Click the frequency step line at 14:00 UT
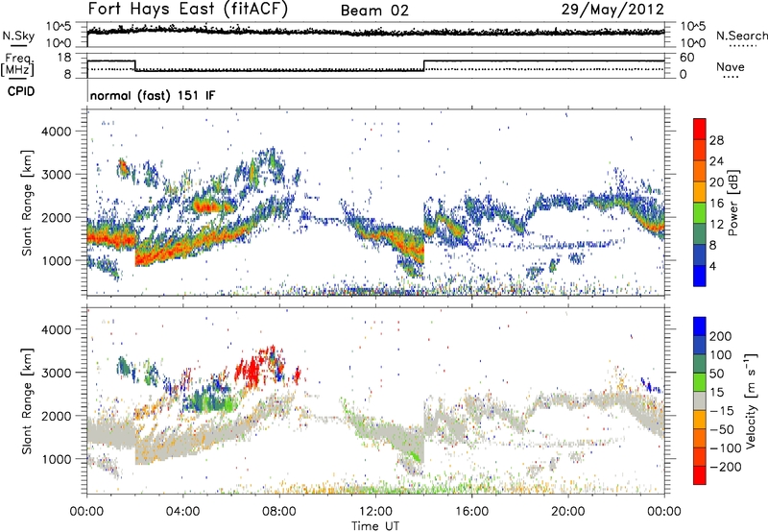768x532 pixels. (424, 65)
